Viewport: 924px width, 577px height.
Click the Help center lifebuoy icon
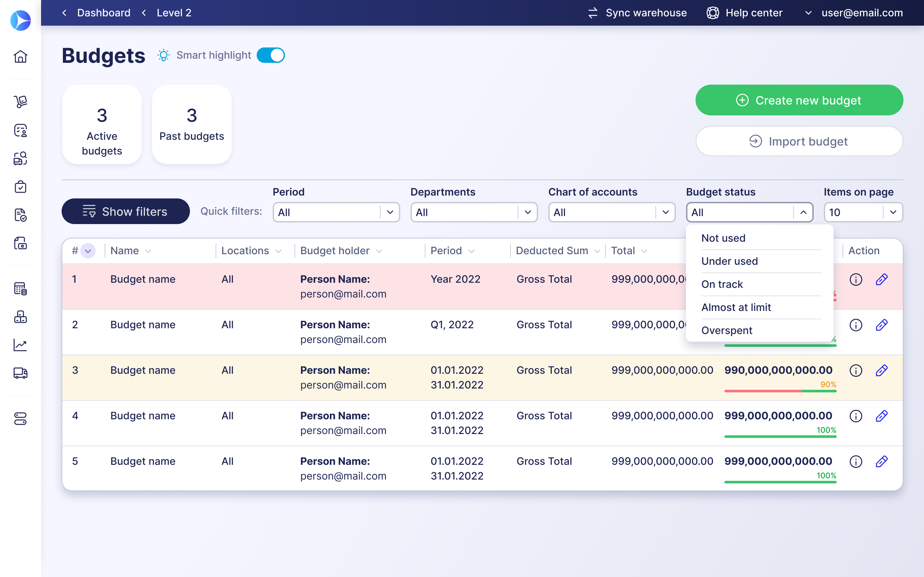tap(713, 13)
